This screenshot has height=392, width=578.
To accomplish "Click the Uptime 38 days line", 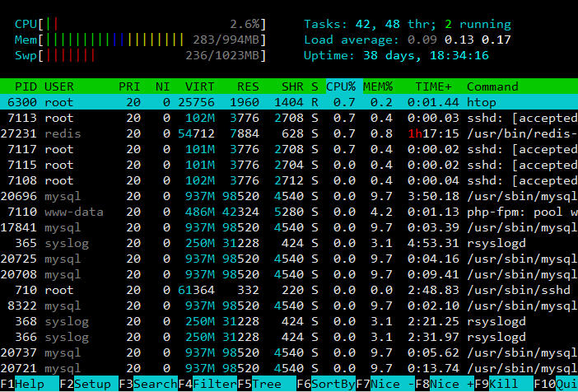I will [x=396, y=56].
